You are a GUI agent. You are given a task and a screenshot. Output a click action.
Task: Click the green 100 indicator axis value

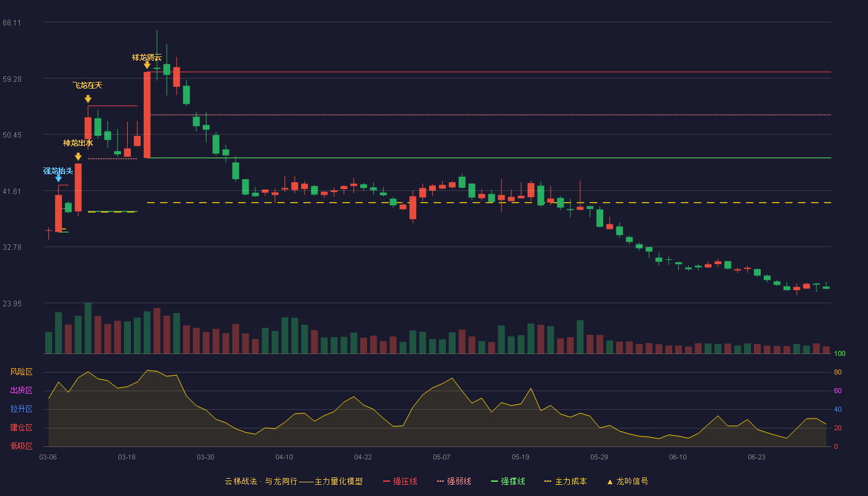coord(839,354)
